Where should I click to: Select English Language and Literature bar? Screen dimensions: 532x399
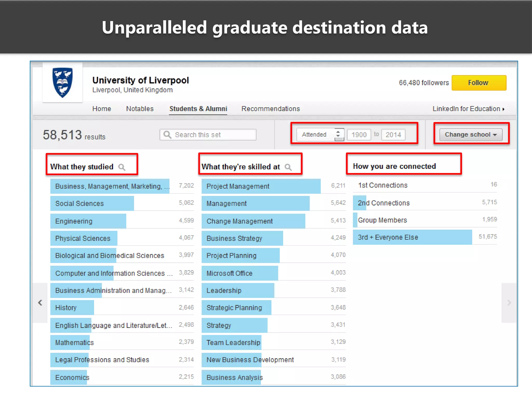click(x=122, y=325)
